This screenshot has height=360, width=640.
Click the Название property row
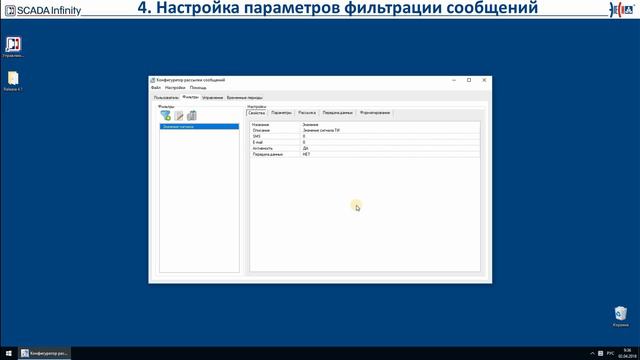click(365, 124)
